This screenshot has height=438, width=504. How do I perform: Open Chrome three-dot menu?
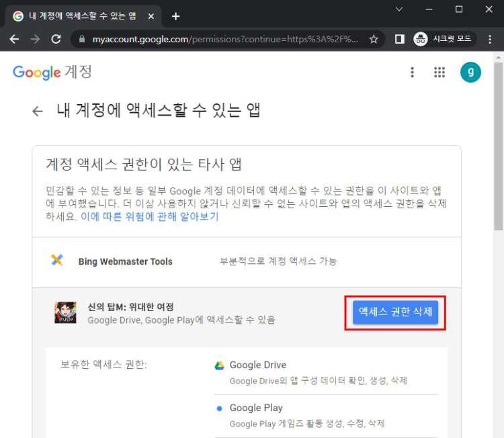tap(489, 39)
